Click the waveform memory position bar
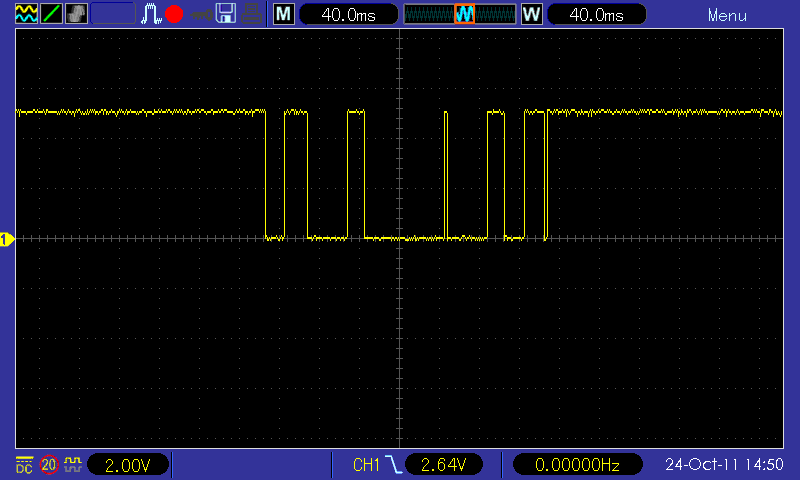Screen dimensions: 800x480 460,14
